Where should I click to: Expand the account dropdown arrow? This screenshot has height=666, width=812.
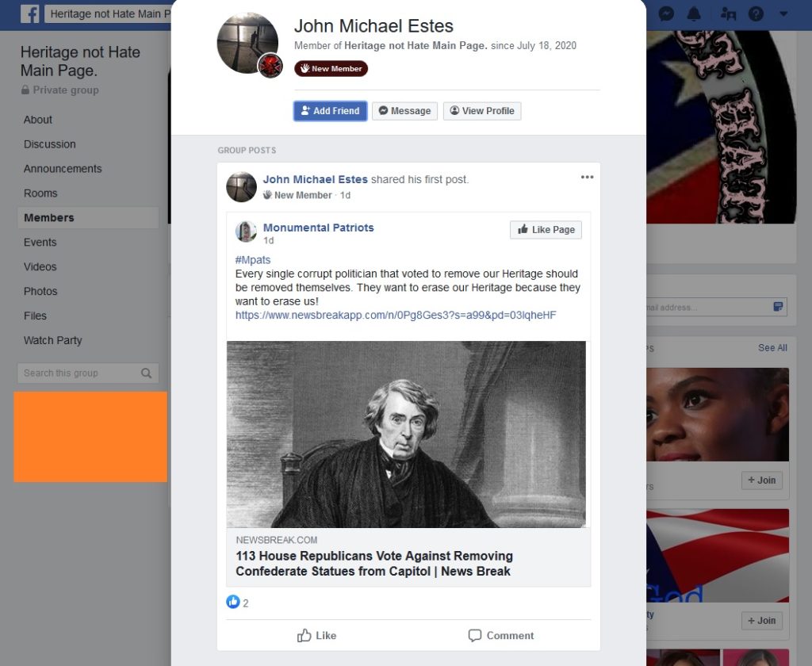(783, 14)
